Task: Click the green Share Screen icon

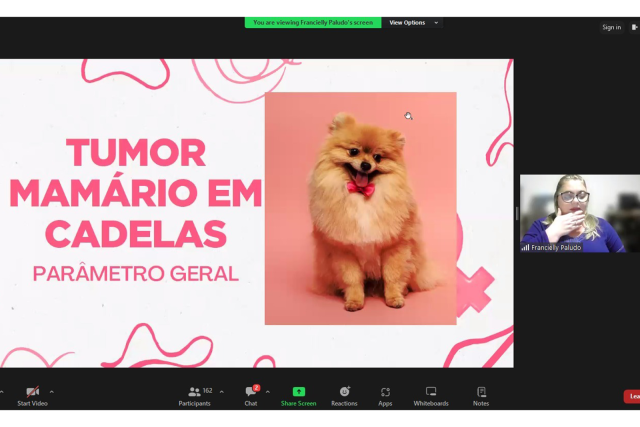Action: tap(298, 391)
